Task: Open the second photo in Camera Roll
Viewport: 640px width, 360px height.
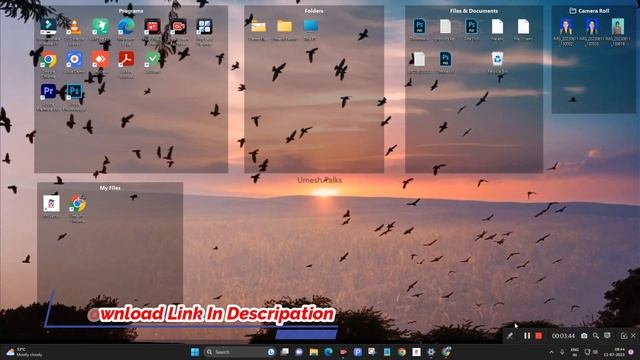Action: click(592, 27)
